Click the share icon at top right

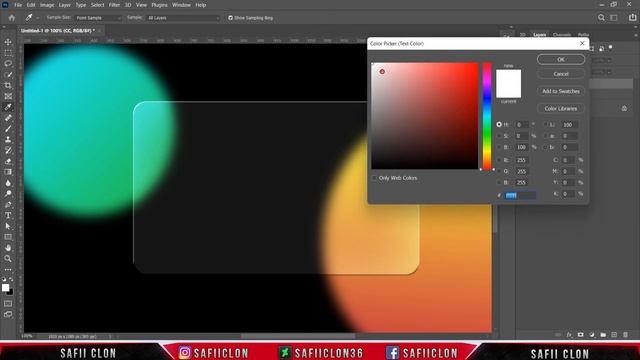pos(632,17)
